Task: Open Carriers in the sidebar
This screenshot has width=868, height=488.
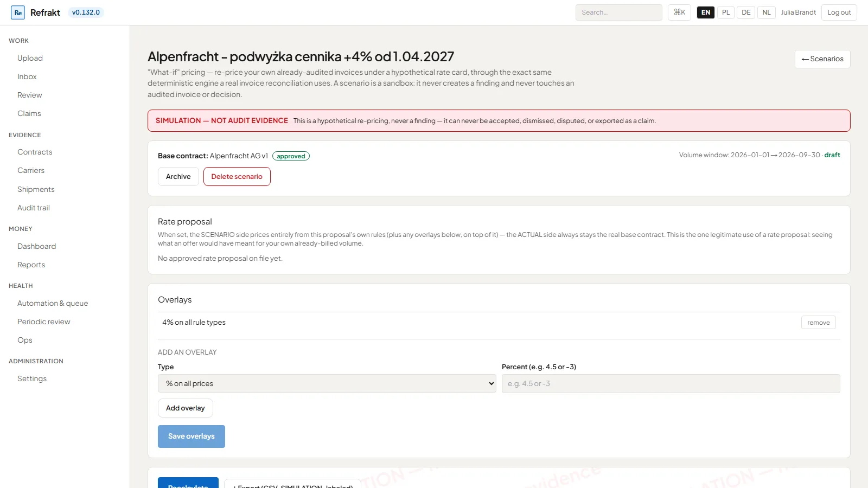Action: (x=31, y=170)
